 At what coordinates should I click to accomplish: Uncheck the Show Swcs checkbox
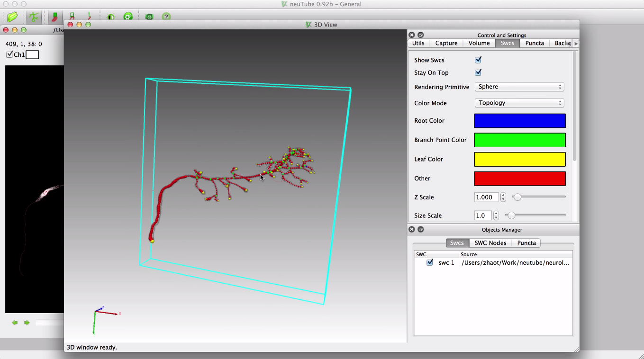pyautogui.click(x=478, y=60)
